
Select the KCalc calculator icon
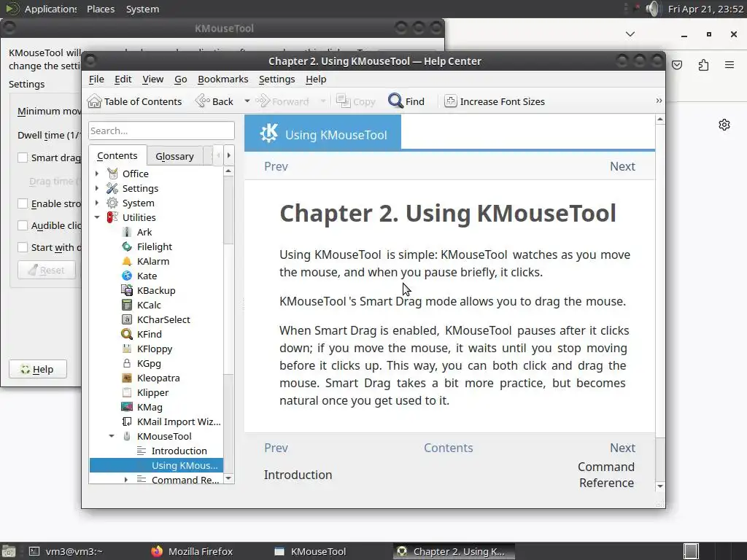[127, 306]
